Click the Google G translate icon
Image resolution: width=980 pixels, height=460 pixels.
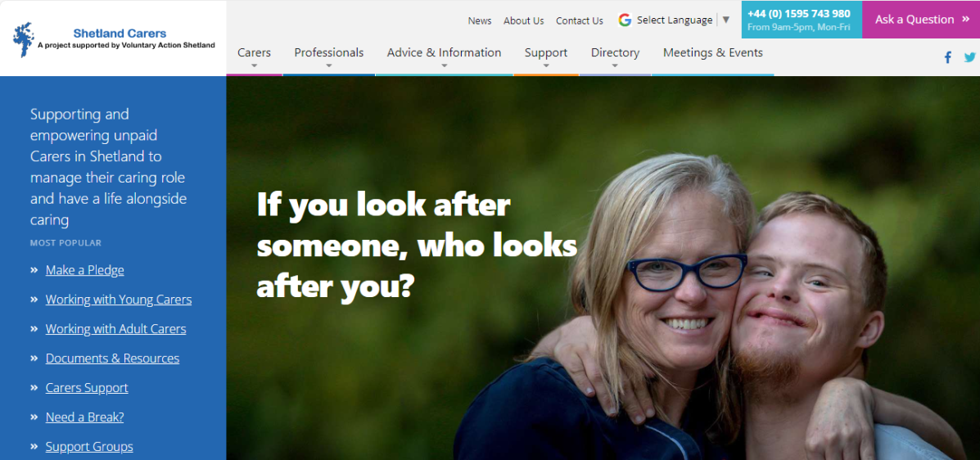coord(625,20)
